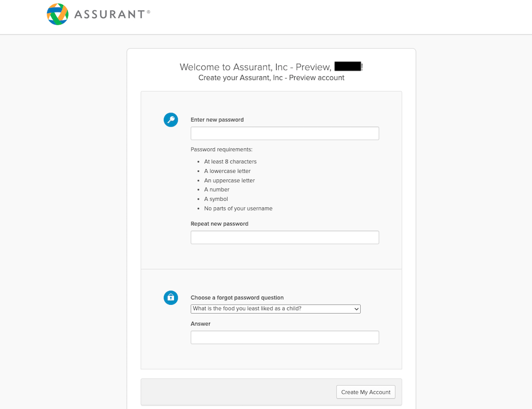
Task: Click the 'No parts of your username' requirement
Action: pyautogui.click(x=238, y=208)
